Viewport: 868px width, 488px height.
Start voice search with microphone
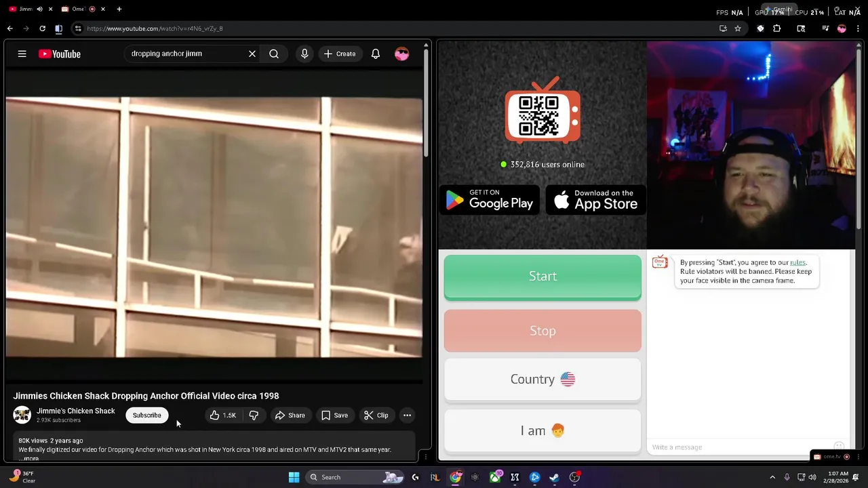304,54
